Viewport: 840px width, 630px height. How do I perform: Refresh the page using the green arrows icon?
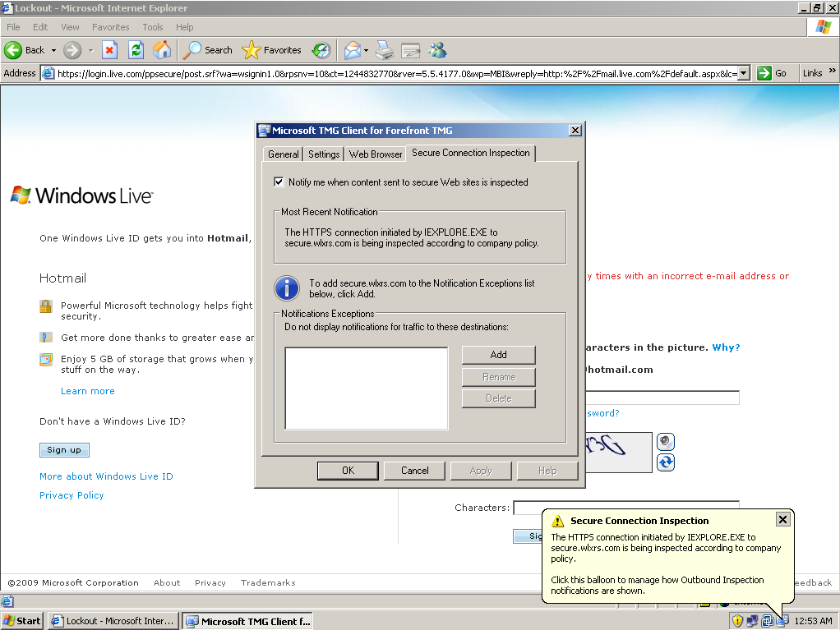click(x=136, y=50)
